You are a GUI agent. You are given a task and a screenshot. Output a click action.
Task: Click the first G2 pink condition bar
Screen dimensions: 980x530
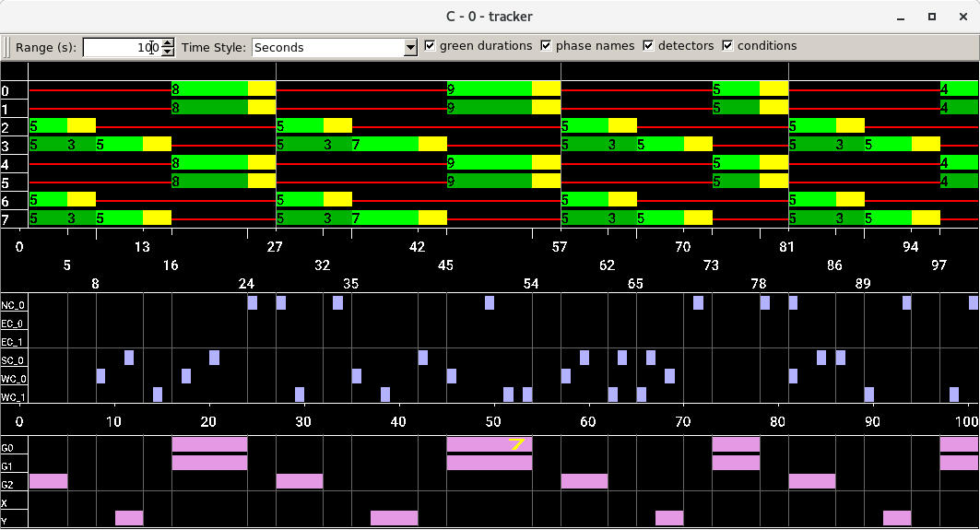(x=48, y=480)
